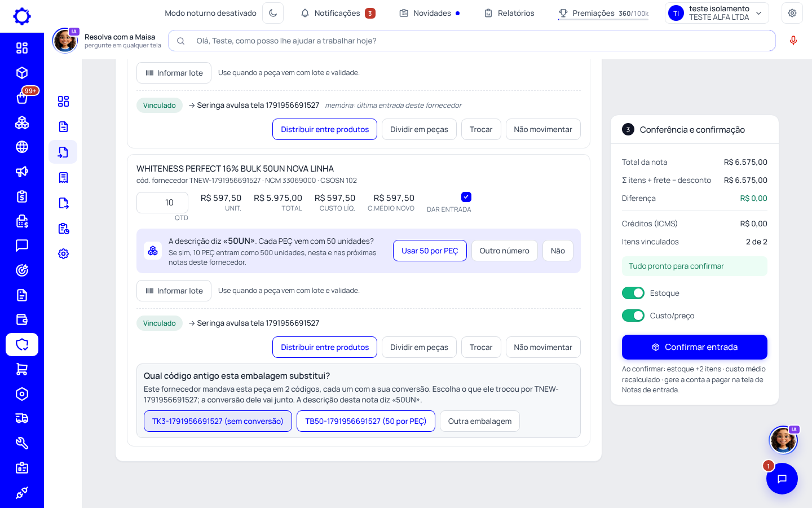Select the file export icon in the secondary sidebar
This screenshot has height=508, width=812.
click(x=63, y=203)
